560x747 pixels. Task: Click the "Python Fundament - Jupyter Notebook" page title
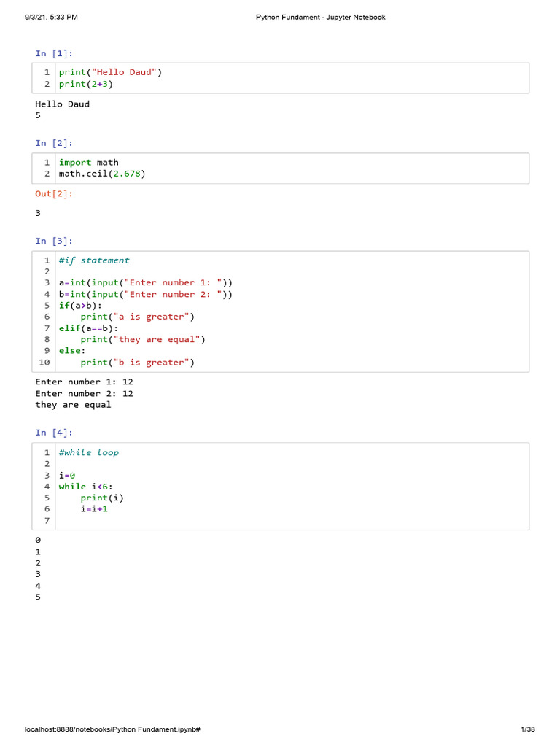320,18
